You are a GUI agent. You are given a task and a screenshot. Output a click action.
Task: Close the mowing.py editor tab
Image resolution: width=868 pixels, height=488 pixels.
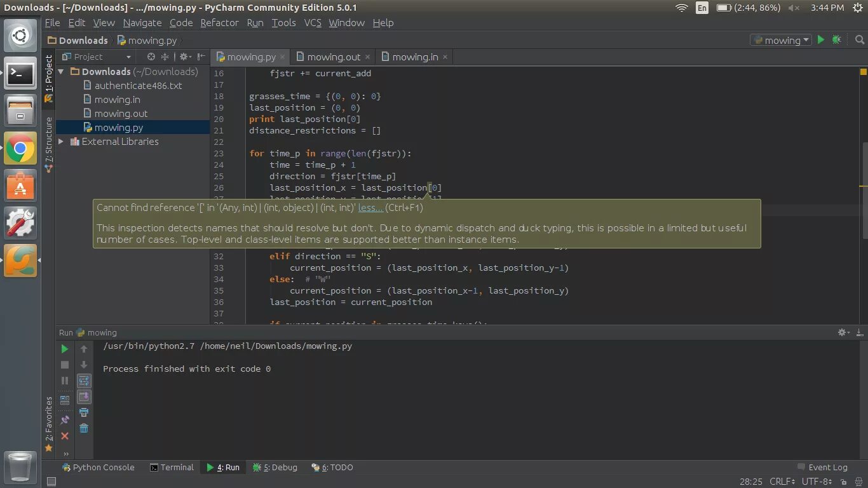click(x=283, y=57)
